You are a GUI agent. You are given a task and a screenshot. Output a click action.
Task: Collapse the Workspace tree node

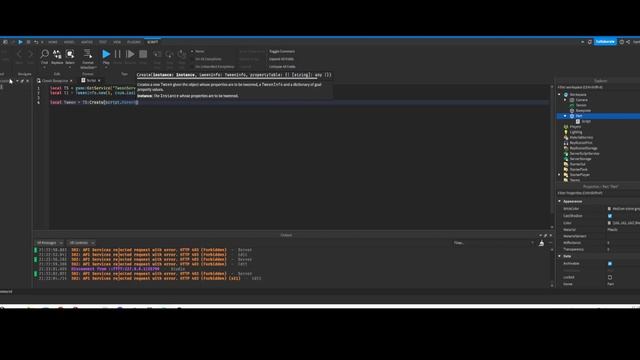click(x=560, y=94)
